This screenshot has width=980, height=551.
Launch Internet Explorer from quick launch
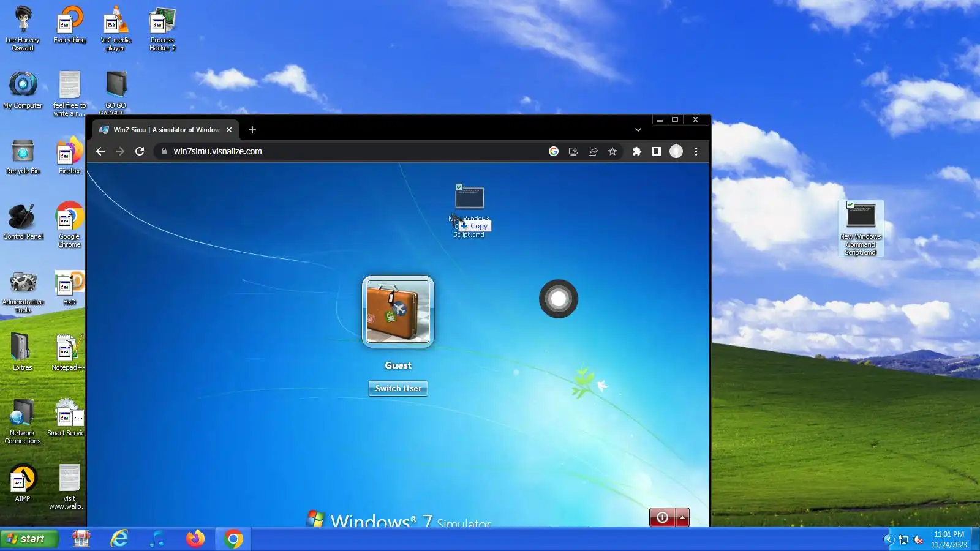click(x=119, y=539)
